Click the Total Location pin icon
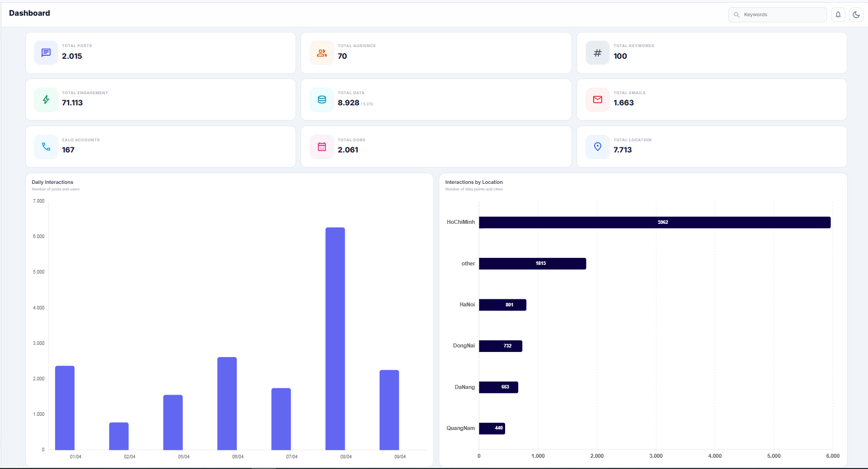868x469 pixels. pyautogui.click(x=598, y=147)
